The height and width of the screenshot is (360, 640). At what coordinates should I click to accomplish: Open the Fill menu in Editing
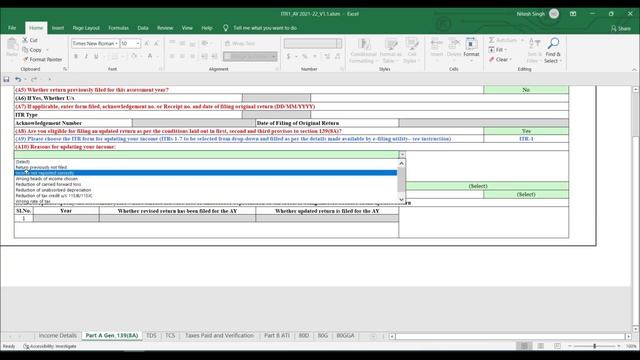pos(498,50)
